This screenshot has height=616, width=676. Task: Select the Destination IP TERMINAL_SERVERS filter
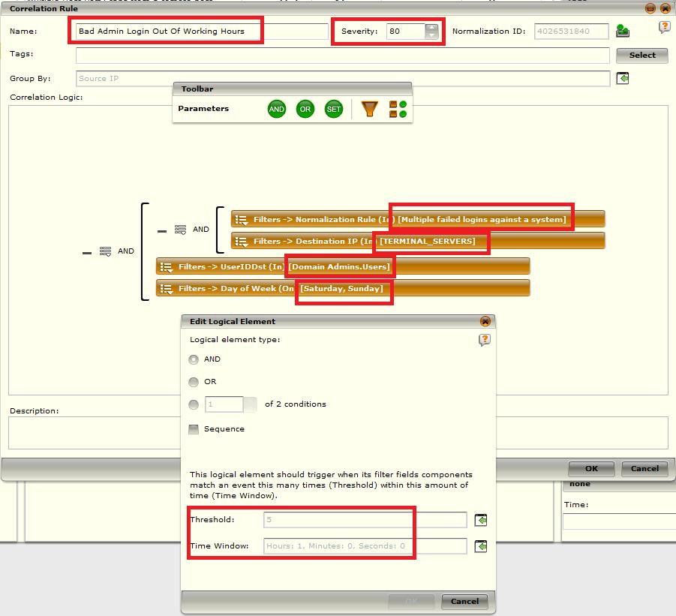point(418,241)
